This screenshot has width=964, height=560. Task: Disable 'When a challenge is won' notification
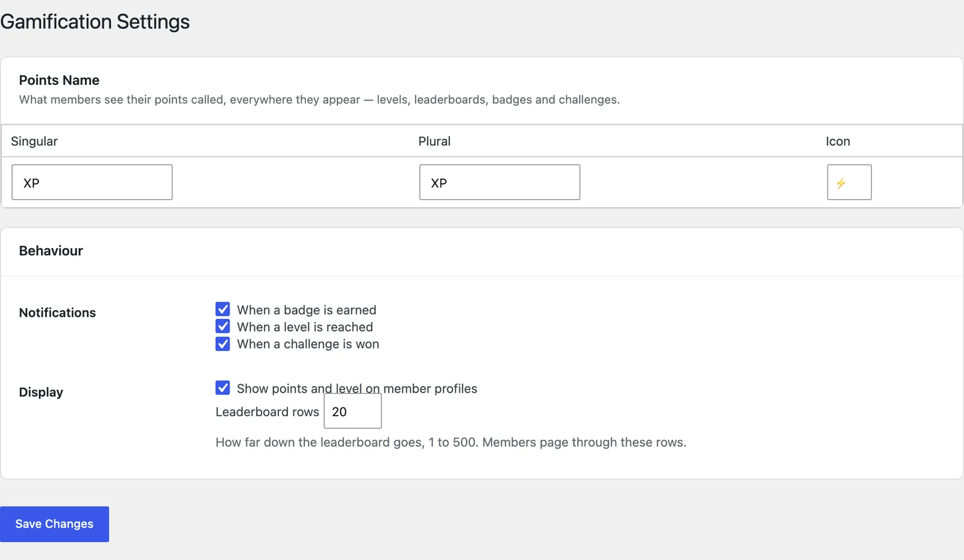[x=222, y=344]
